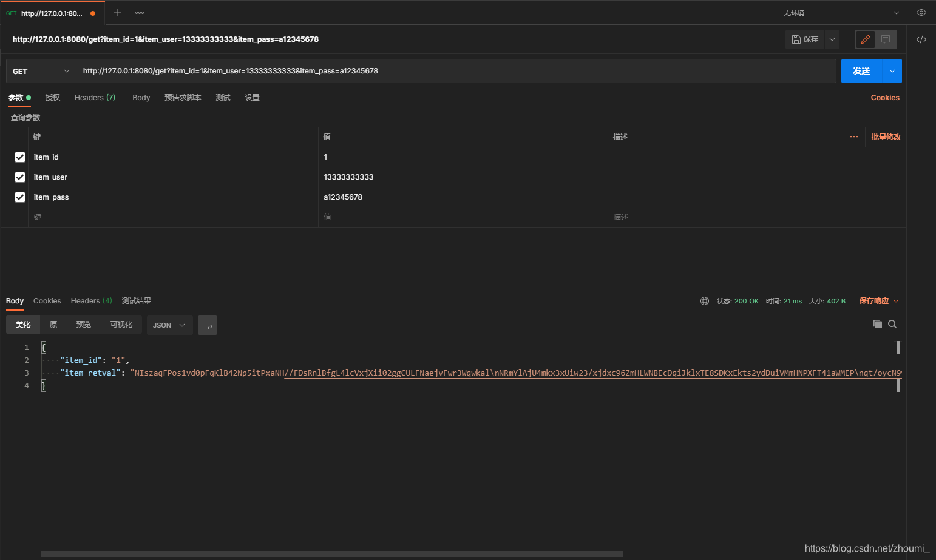Select the 原 raw view button
This screenshot has height=560, width=936.
[53, 325]
